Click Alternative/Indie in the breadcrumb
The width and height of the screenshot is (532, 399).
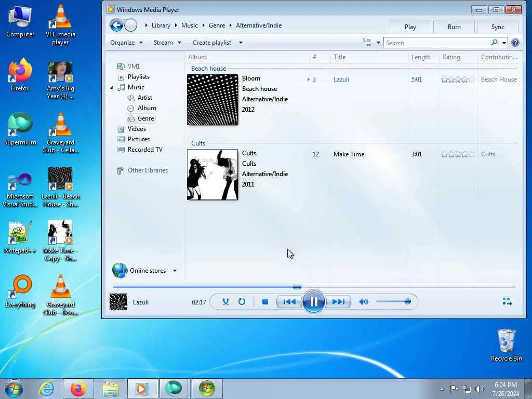259,25
